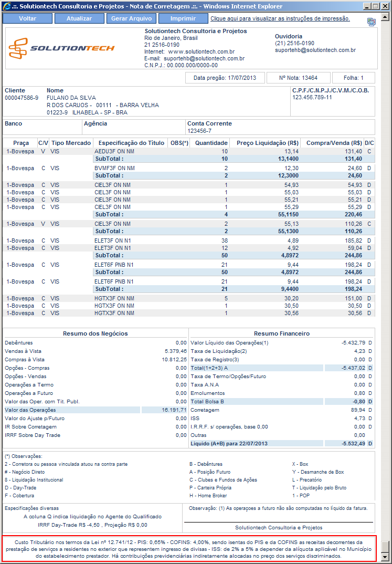Click the HGTX3F ON NM row with price 30,20
The image size is (392, 564).
(x=189, y=299)
